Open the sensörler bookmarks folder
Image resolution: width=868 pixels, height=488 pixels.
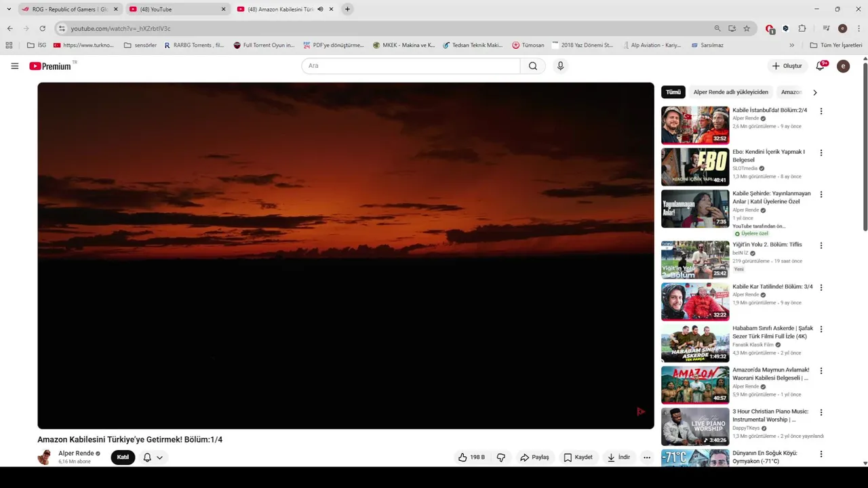pyautogui.click(x=140, y=45)
